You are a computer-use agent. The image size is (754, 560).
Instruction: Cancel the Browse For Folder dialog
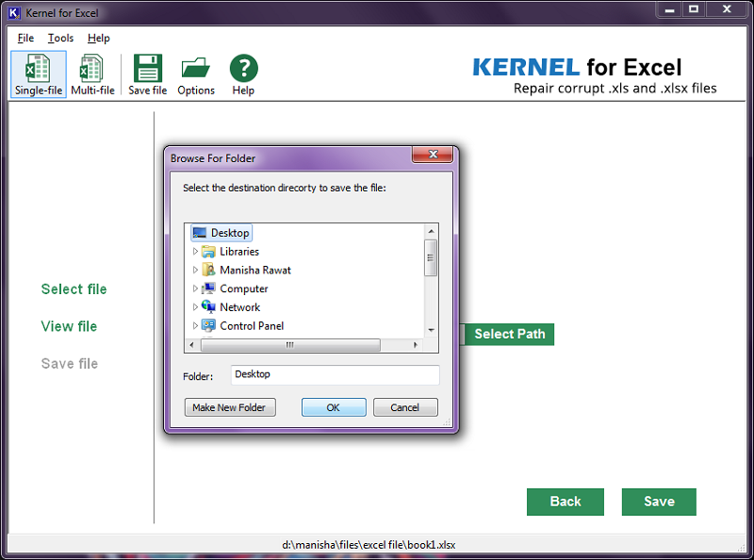click(405, 407)
